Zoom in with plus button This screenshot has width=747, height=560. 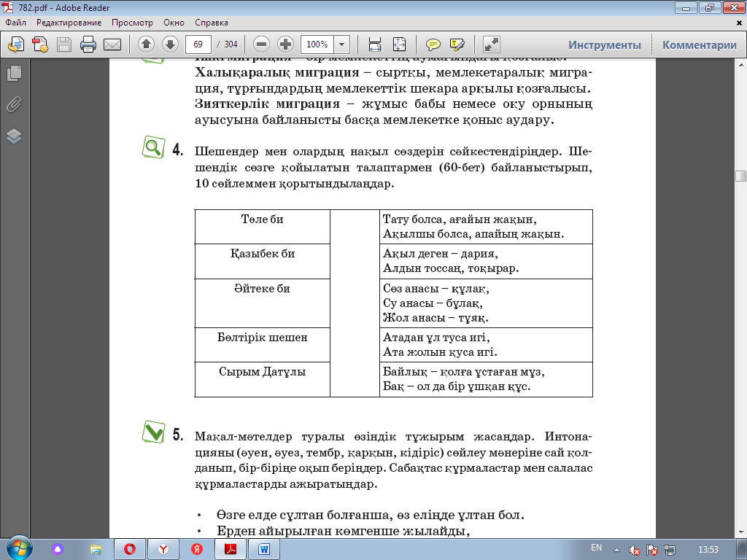pos(285,44)
